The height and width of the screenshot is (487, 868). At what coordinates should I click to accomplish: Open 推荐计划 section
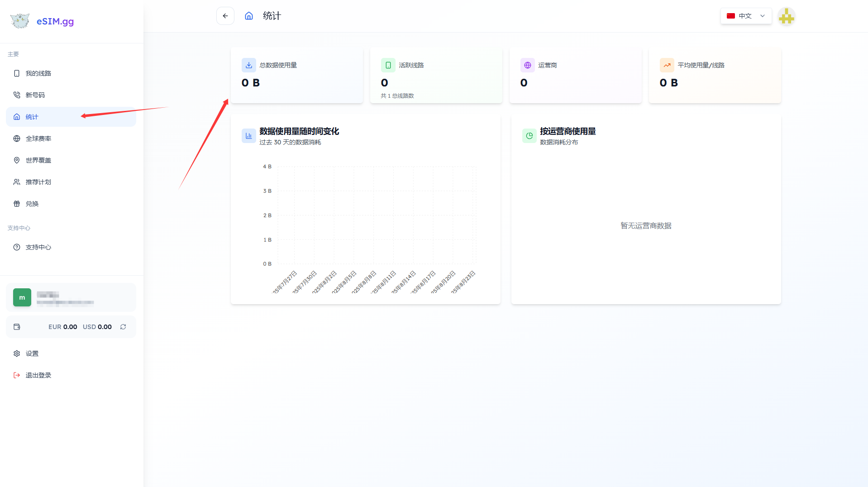point(38,182)
